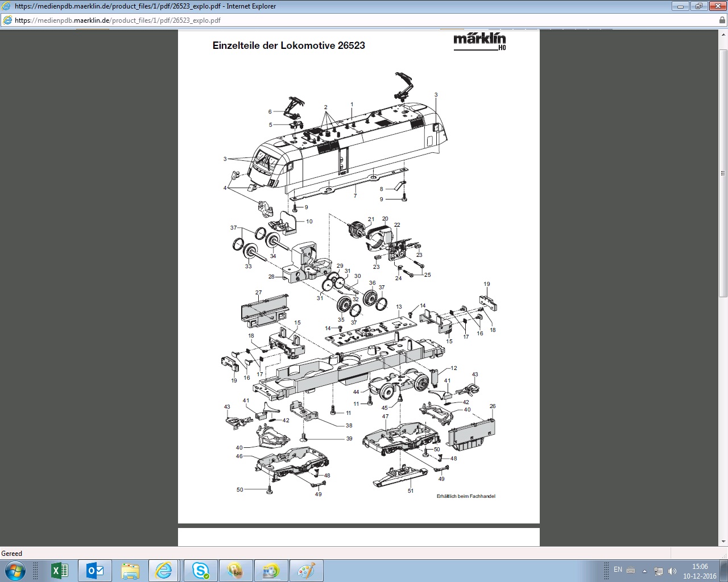Click part label 44 beside the wheel bogie

[356, 392]
